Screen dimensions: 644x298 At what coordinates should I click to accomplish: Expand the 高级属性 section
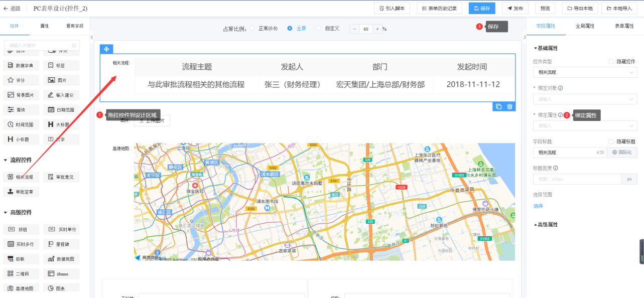(x=546, y=224)
